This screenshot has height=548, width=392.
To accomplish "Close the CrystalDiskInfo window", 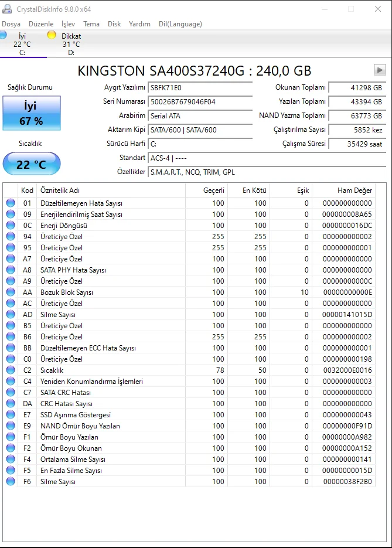I will pos(378,9).
